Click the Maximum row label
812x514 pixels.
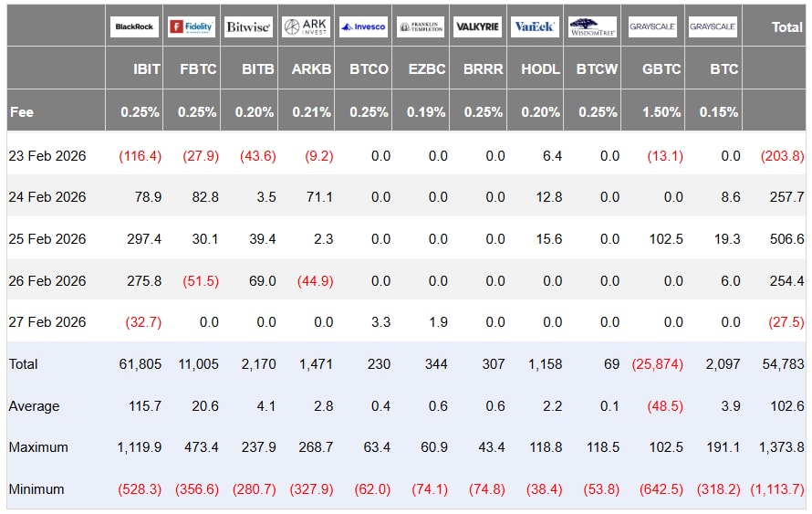[x=36, y=447]
